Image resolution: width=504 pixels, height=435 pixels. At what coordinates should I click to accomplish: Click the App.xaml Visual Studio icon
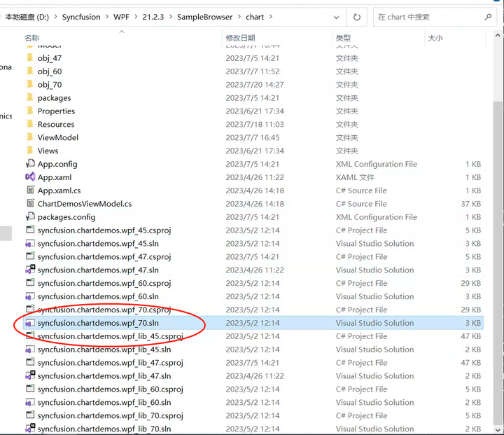point(30,177)
